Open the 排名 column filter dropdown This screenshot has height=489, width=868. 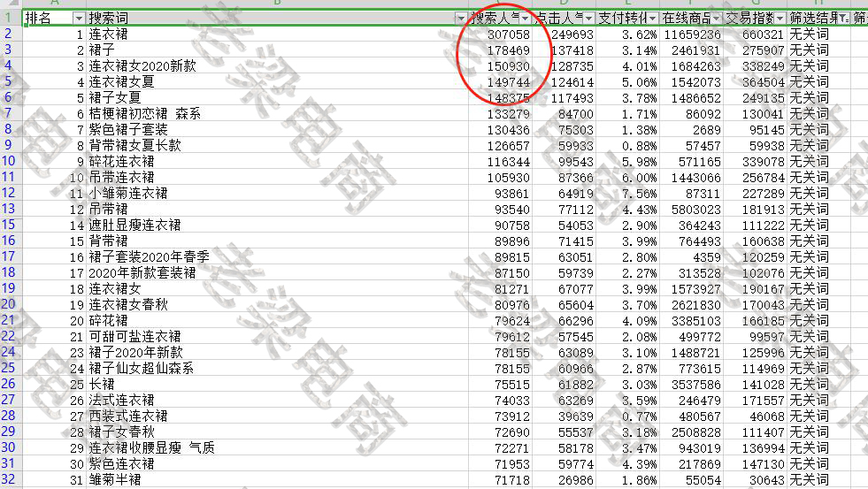coord(79,19)
